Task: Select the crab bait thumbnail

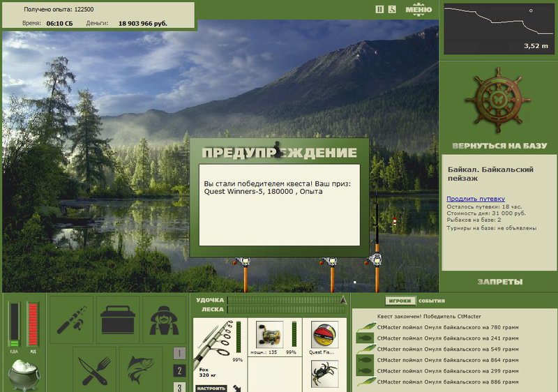Action: tap(324, 373)
